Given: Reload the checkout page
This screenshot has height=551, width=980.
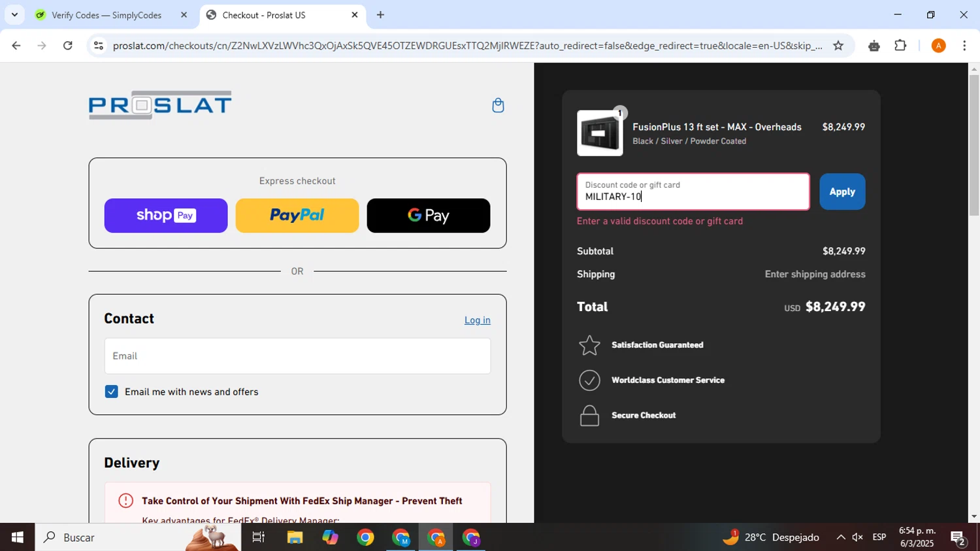Looking at the screenshot, I should (x=68, y=46).
